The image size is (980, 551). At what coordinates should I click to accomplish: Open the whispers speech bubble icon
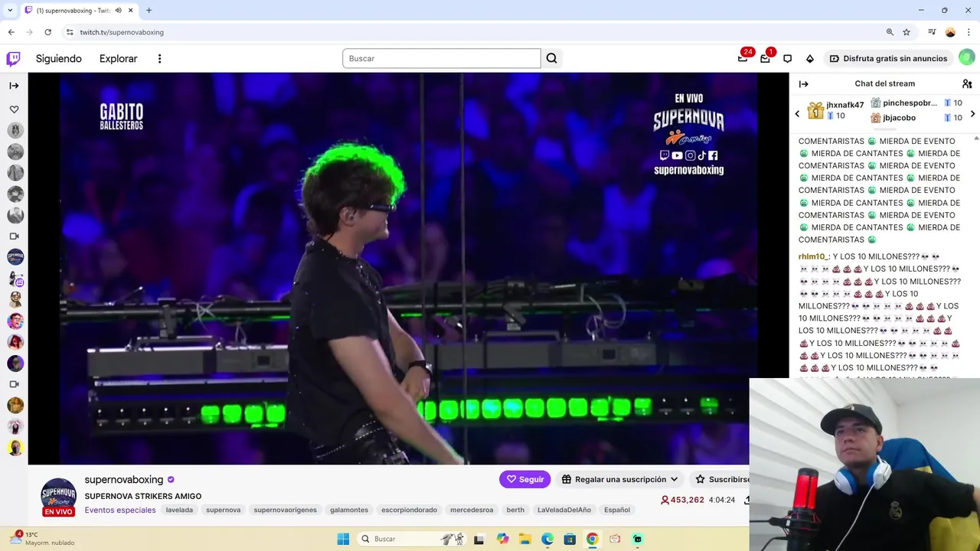click(787, 58)
